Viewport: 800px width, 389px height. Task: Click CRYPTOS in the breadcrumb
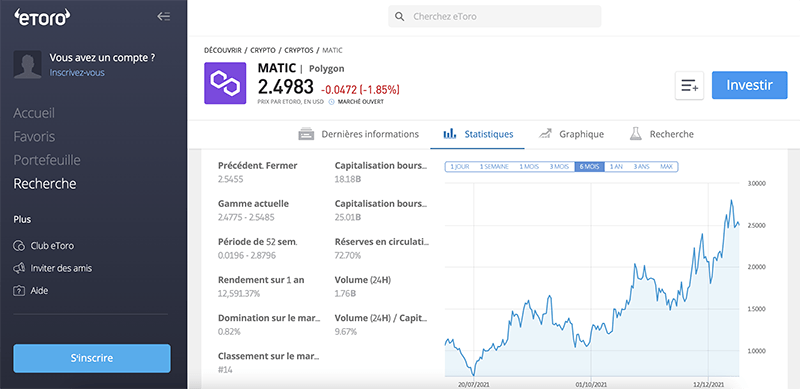[x=298, y=51]
